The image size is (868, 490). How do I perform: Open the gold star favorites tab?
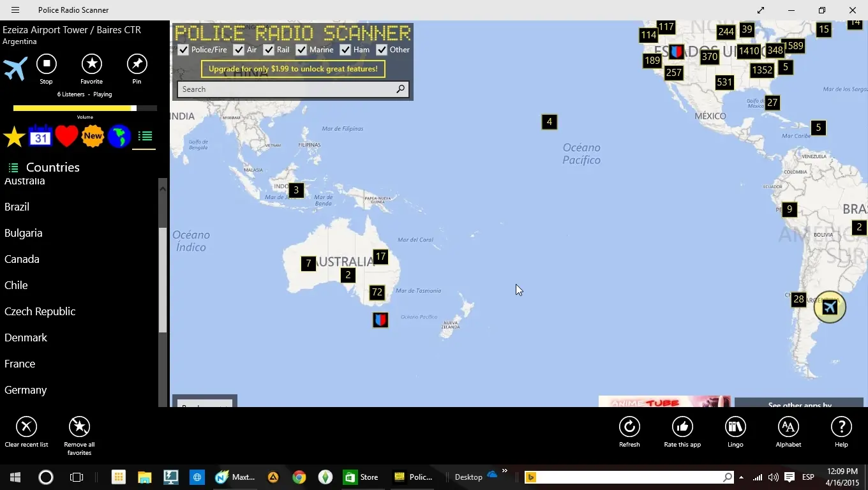[14, 137]
